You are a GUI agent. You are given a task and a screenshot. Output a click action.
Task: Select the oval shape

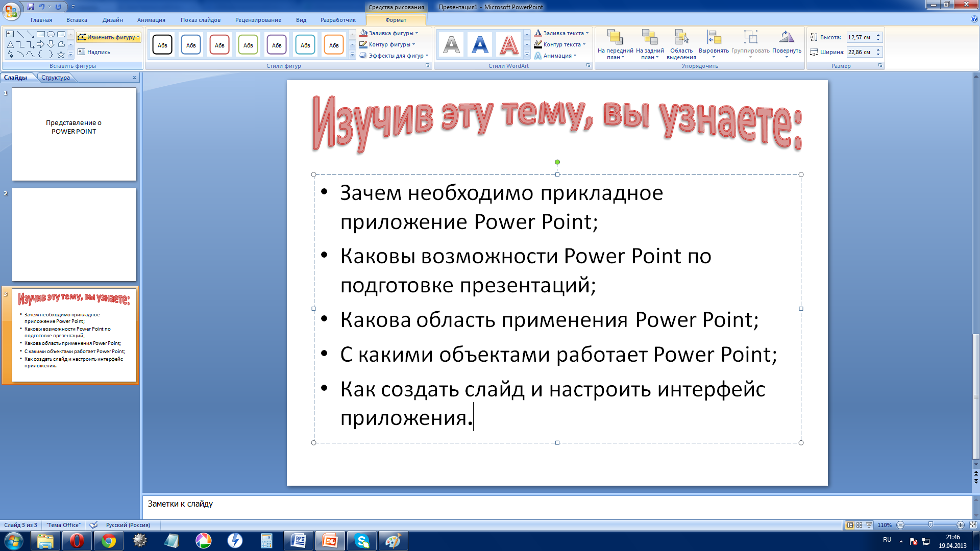pyautogui.click(x=51, y=34)
